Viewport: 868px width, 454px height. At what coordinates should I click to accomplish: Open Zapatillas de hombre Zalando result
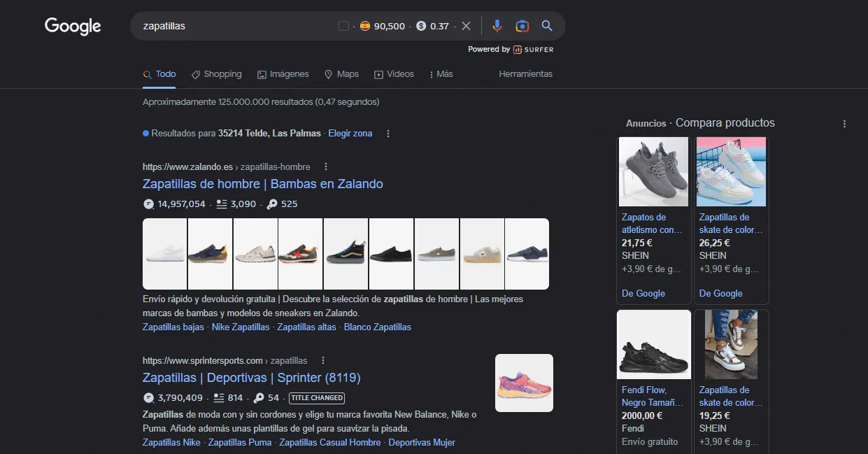tap(263, 184)
